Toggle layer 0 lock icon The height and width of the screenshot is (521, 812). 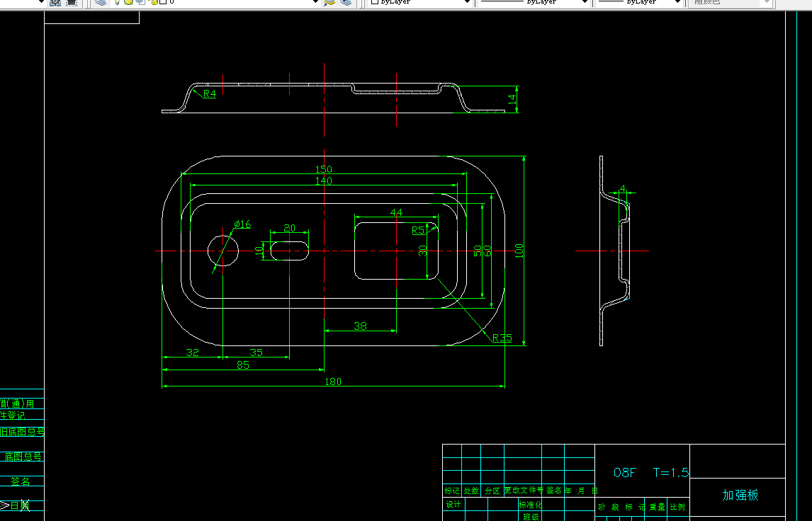pyautogui.click(x=154, y=2)
